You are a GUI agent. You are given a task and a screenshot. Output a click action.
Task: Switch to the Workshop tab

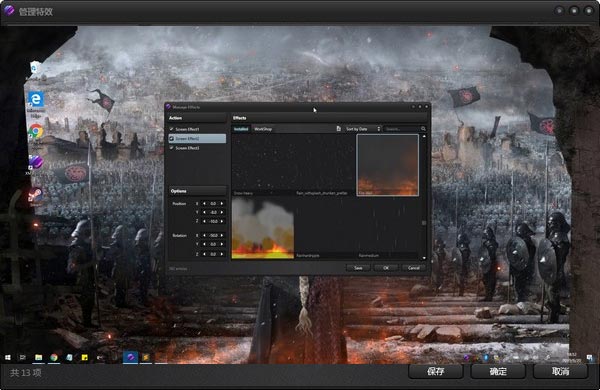click(x=263, y=129)
